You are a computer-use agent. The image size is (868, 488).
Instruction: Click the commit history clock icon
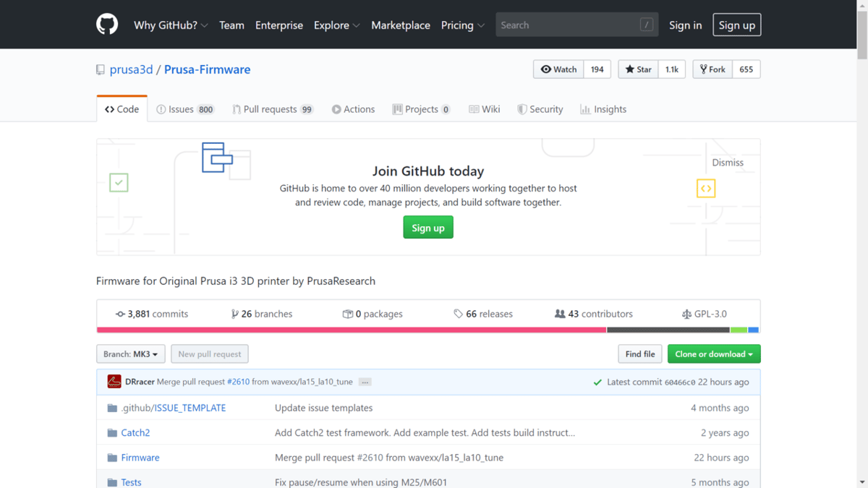[120, 314]
